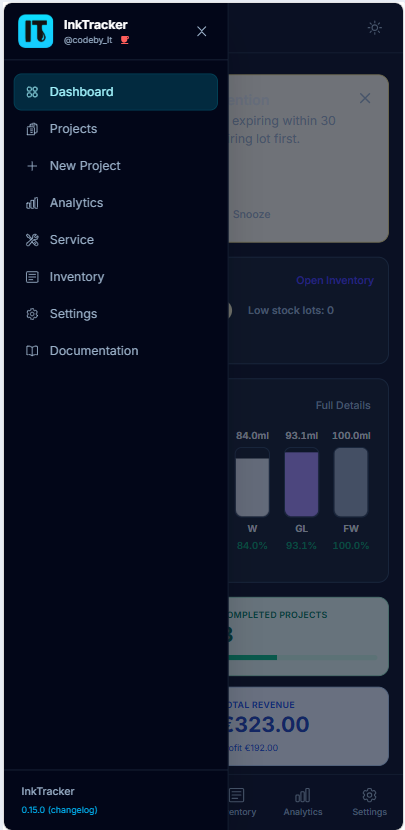Open the Completed Projects card
The height and width of the screenshot is (830, 405).
coord(308,637)
